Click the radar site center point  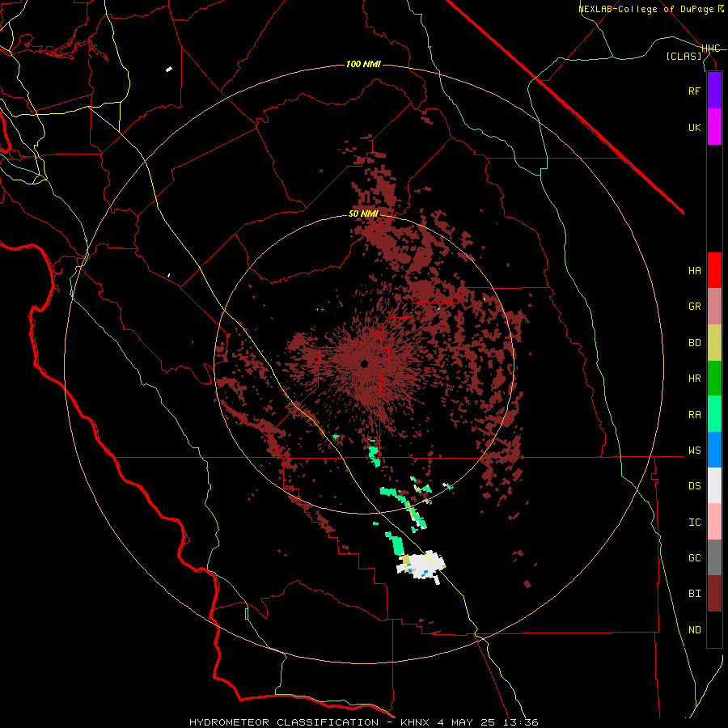coord(365,363)
